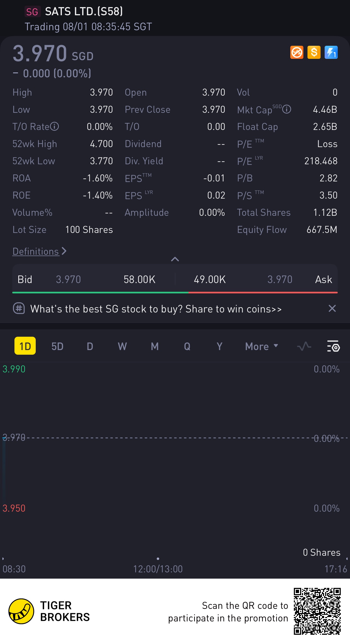The image size is (350, 644).
Task: Collapse the stock details panel
Action: tap(175, 259)
